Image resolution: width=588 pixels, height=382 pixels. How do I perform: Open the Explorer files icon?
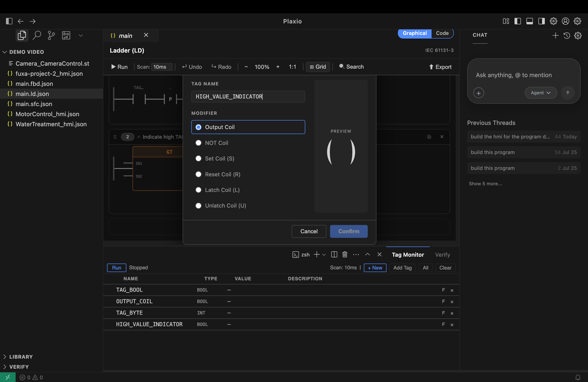[x=22, y=35]
